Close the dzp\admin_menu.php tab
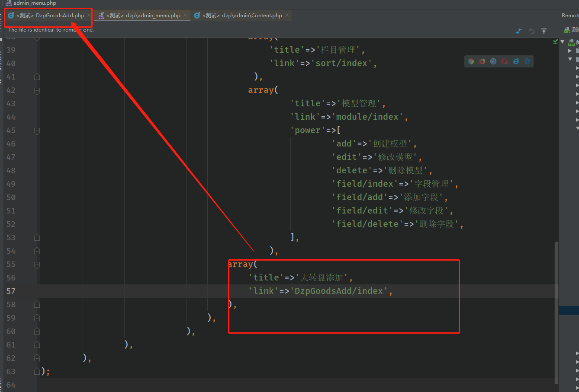Image resolution: width=579 pixels, height=392 pixels. tap(185, 15)
